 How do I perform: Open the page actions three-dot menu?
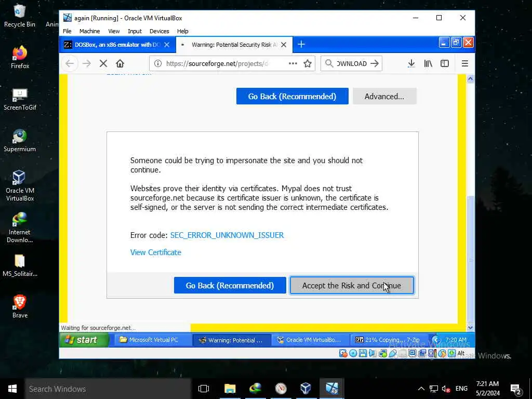(293, 63)
